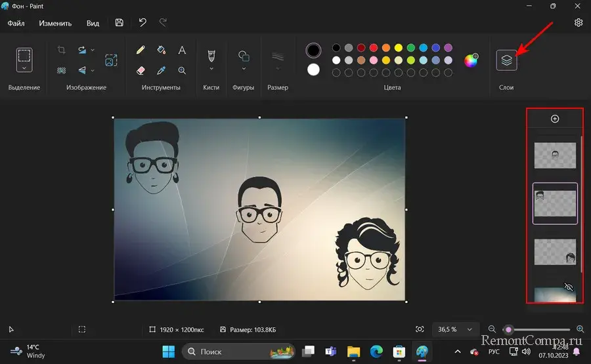Open the Файл menu
Viewport: 591px width, 364px height.
tap(16, 23)
